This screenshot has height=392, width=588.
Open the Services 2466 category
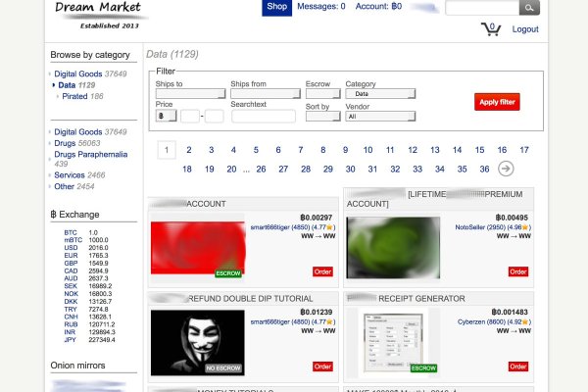coord(79,175)
